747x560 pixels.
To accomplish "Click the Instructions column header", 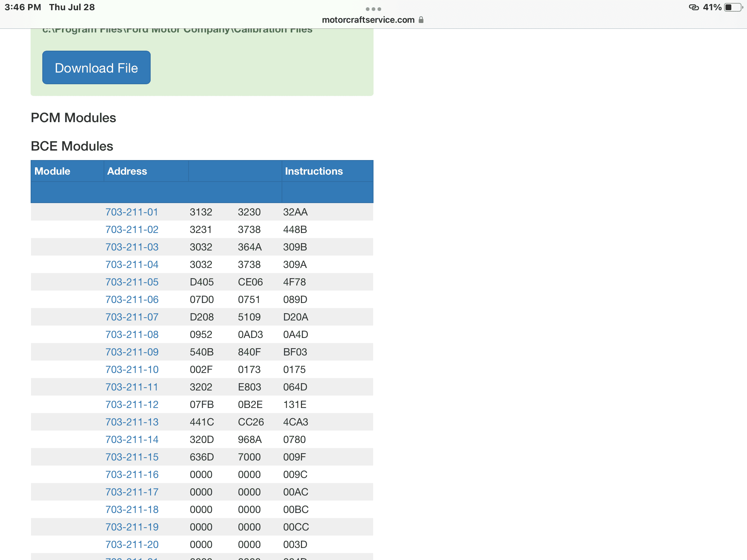I will point(314,171).
